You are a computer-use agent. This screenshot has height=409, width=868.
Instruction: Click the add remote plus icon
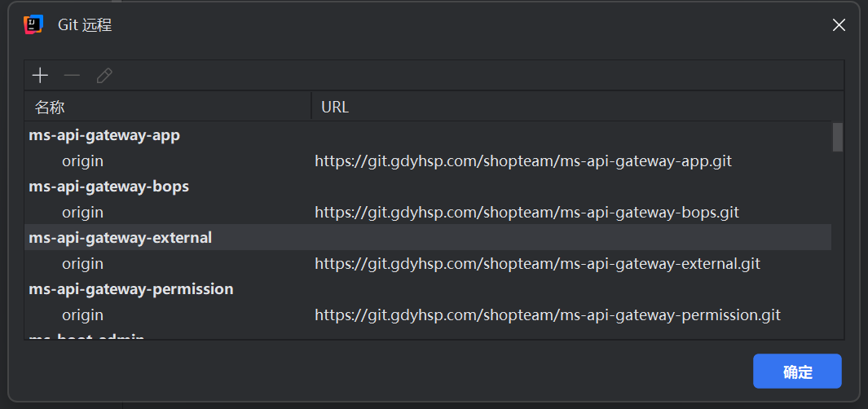40,76
